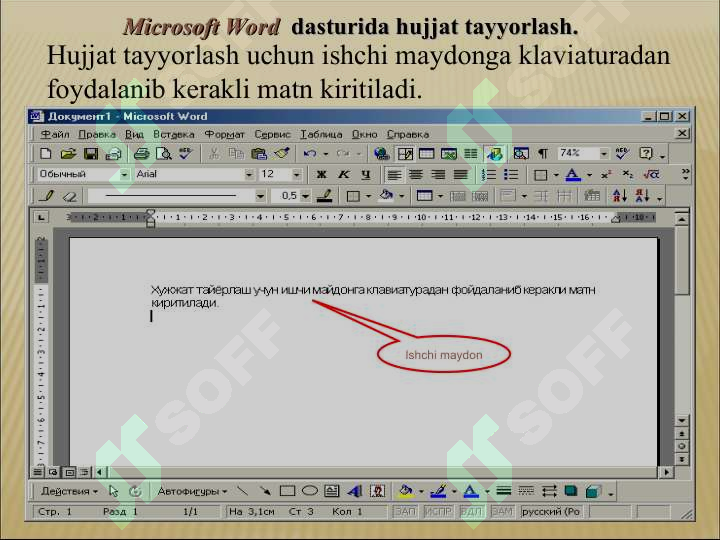Screen dimensions: 720x540
Task: Open the Таблица menu
Action: tap(321, 135)
